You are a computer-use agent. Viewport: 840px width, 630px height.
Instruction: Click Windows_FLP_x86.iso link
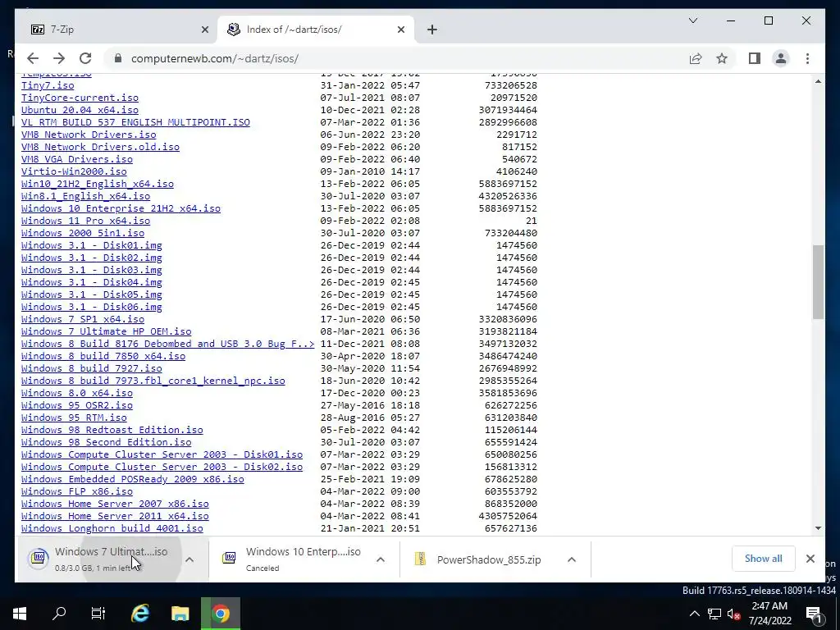pos(76,491)
